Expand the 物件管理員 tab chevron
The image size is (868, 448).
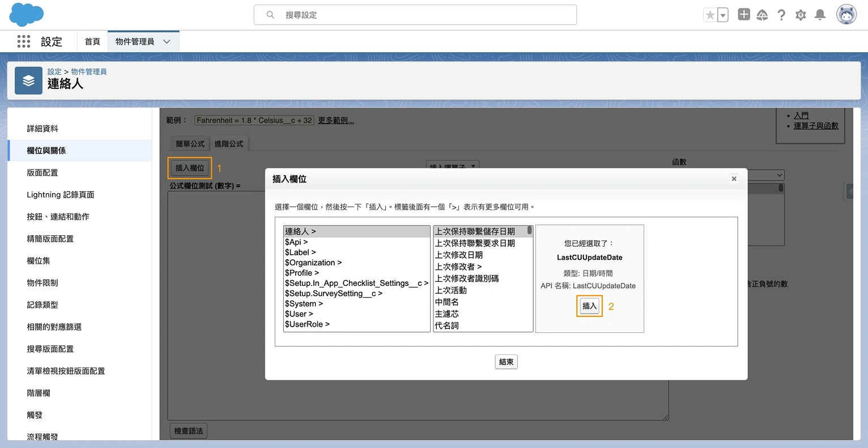(x=167, y=41)
